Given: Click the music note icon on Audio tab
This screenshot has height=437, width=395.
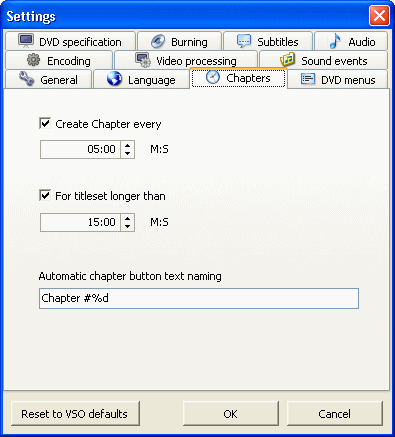Looking at the screenshot, I should coord(335,41).
